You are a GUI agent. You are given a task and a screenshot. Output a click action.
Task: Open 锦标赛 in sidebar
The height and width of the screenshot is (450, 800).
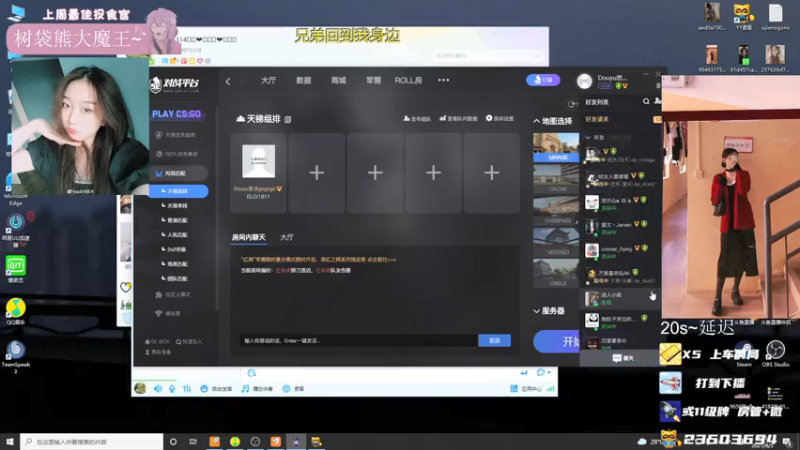168,313
